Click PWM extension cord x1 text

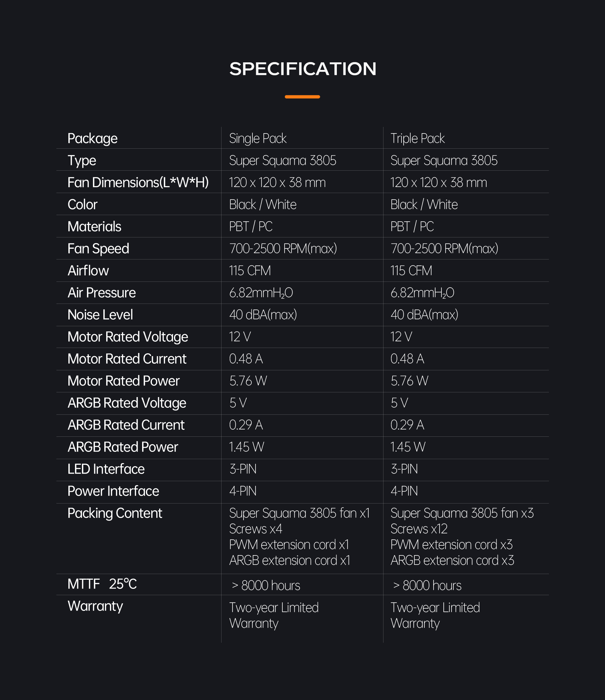point(289,545)
